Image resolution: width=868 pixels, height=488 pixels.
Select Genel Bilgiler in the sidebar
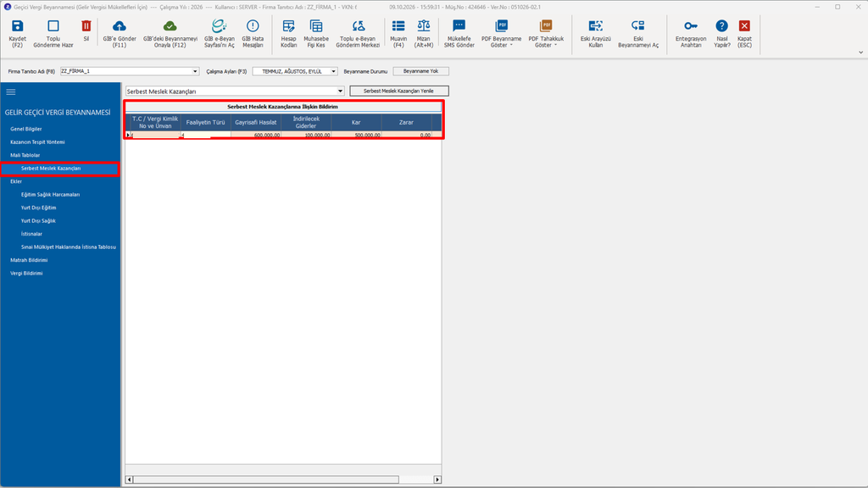(26, 129)
